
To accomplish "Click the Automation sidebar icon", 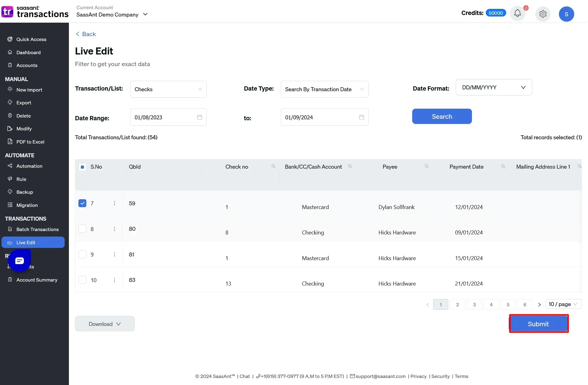I will 10,166.
